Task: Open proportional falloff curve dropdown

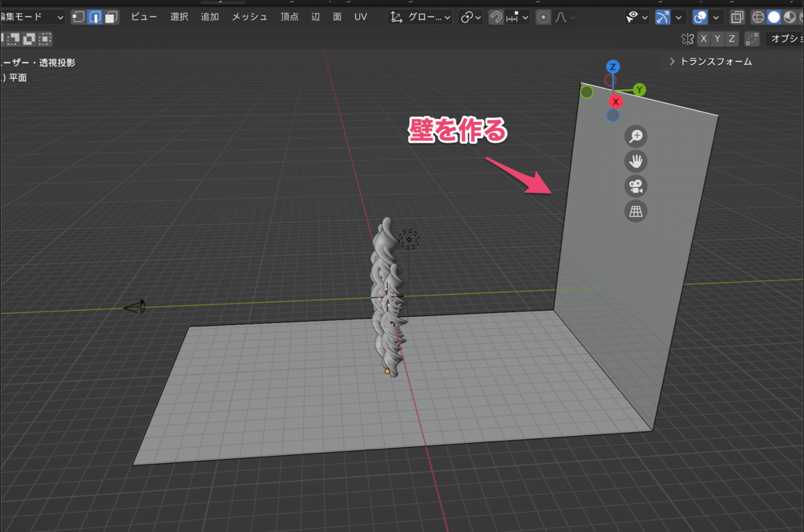Action: (565, 17)
